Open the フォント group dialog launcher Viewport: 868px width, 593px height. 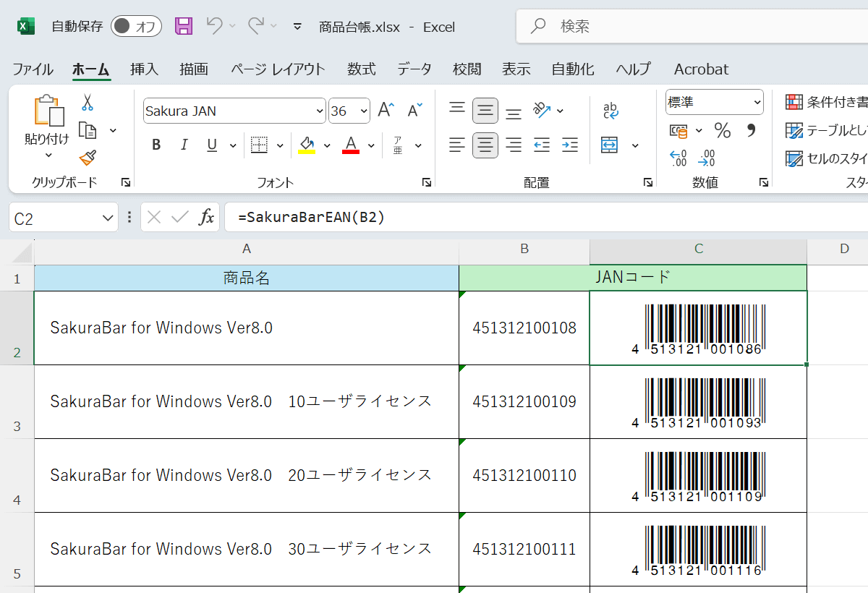(x=426, y=182)
